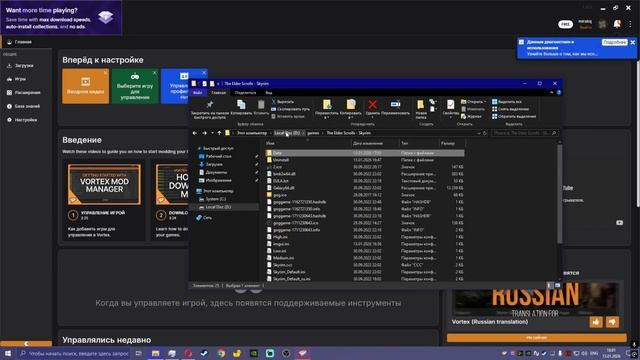
Task: Dislike the Vortex Russian translation announcement
Action: pos(612,322)
